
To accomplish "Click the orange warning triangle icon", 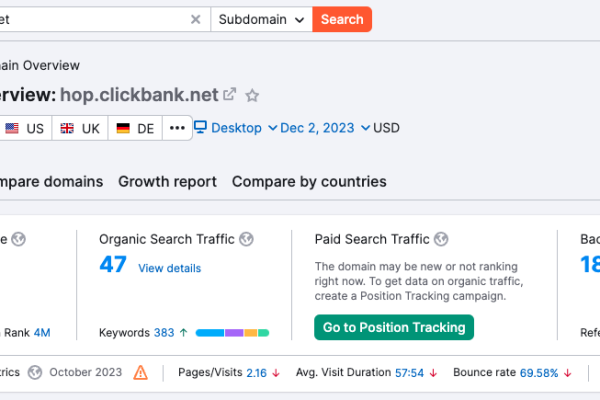I will click(140, 372).
